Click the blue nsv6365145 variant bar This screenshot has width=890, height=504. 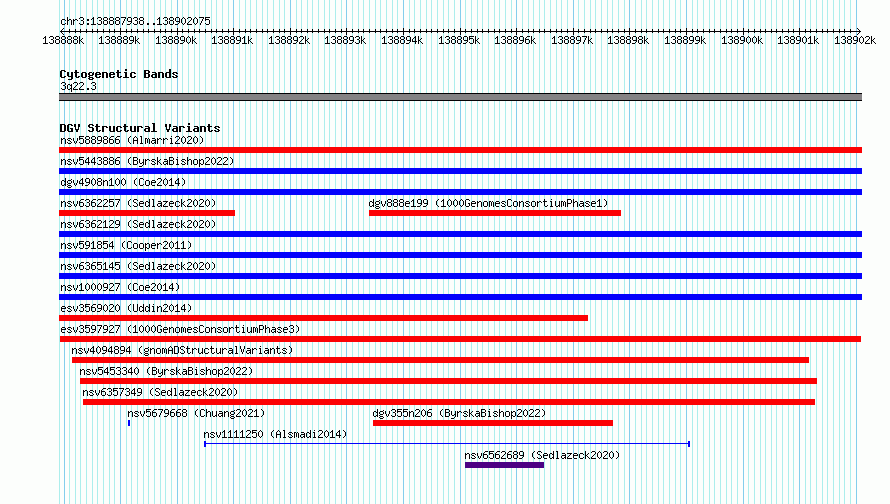[460, 276]
